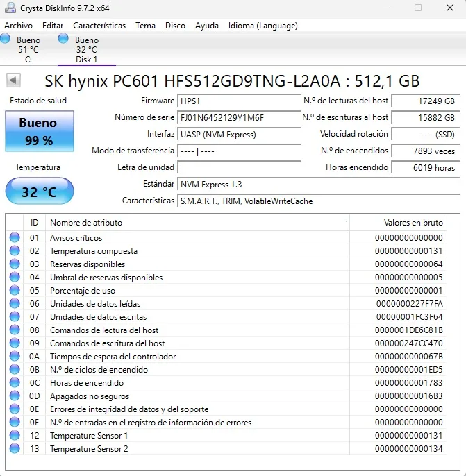Screen dimensions: 466x476
Task: Select raw value 0000000001ED5
Action: pos(408,370)
